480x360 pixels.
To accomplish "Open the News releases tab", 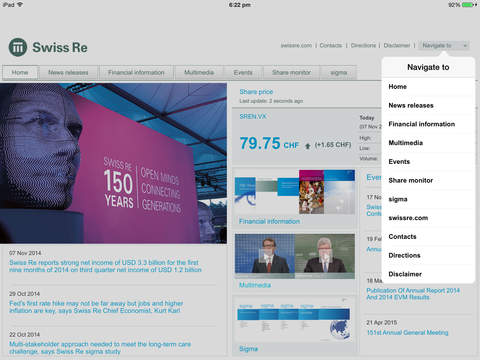I will (68, 72).
